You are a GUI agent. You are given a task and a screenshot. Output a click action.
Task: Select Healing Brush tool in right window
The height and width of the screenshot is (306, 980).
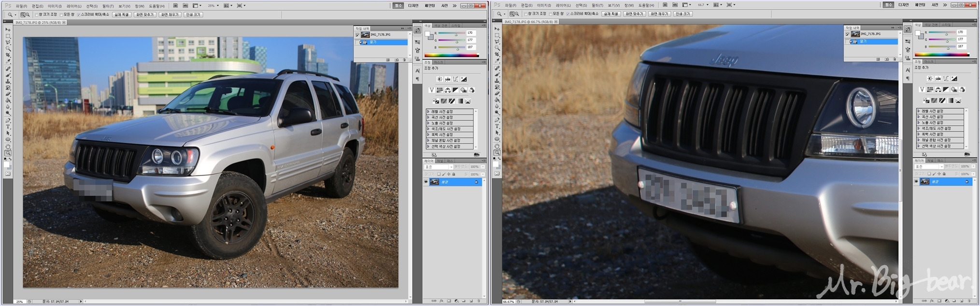497,68
